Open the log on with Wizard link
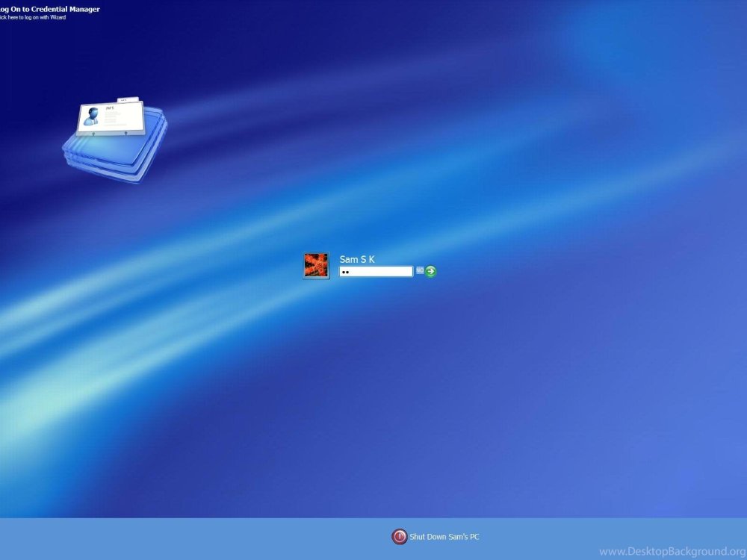 (x=34, y=16)
